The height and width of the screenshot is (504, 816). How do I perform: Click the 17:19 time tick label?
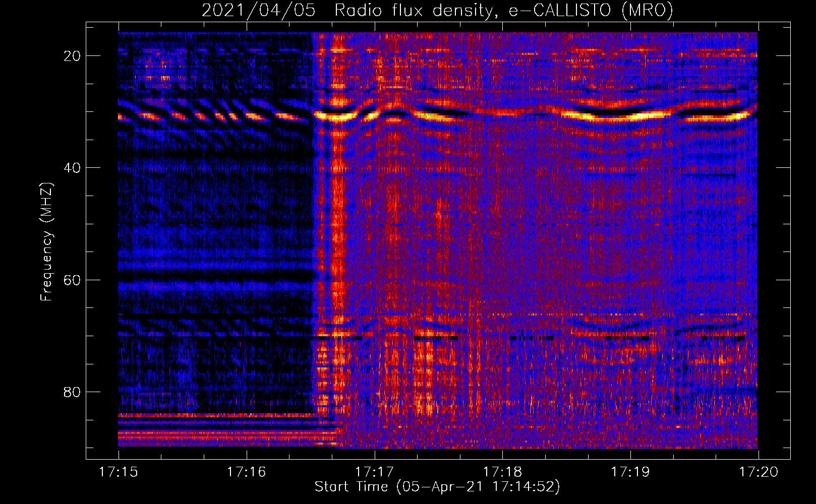tap(631, 472)
